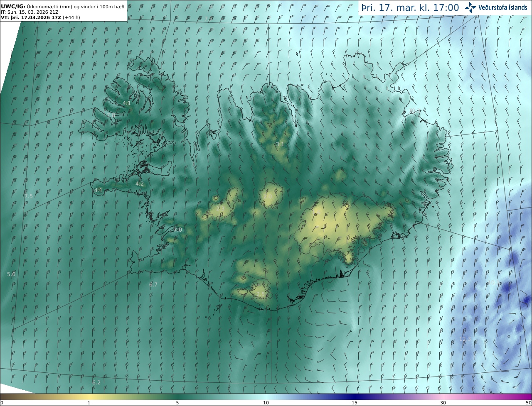Click the 6.7 value on the map
This screenshot has width=532, height=406.
tap(153, 284)
